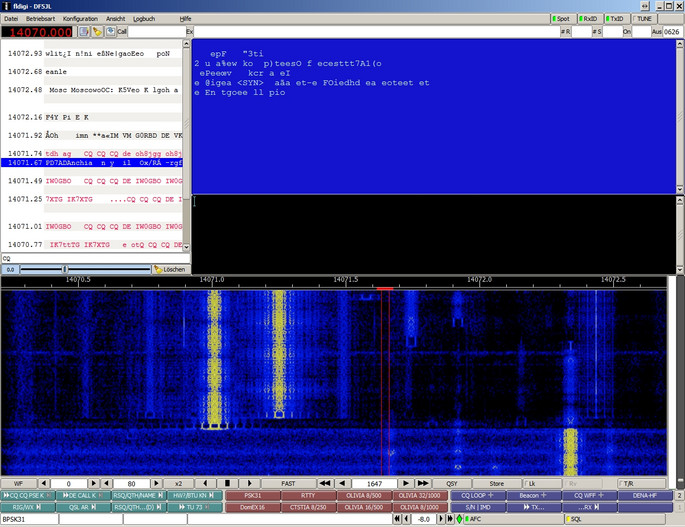Toggle the T/R transmit-receive button
Image resolution: width=685 pixels, height=527 pixels.
click(x=641, y=483)
